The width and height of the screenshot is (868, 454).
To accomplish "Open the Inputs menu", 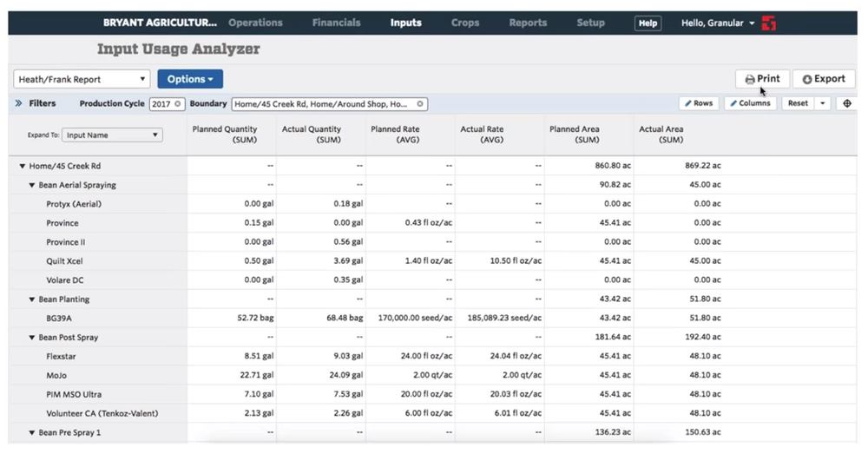I will (405, 23).
